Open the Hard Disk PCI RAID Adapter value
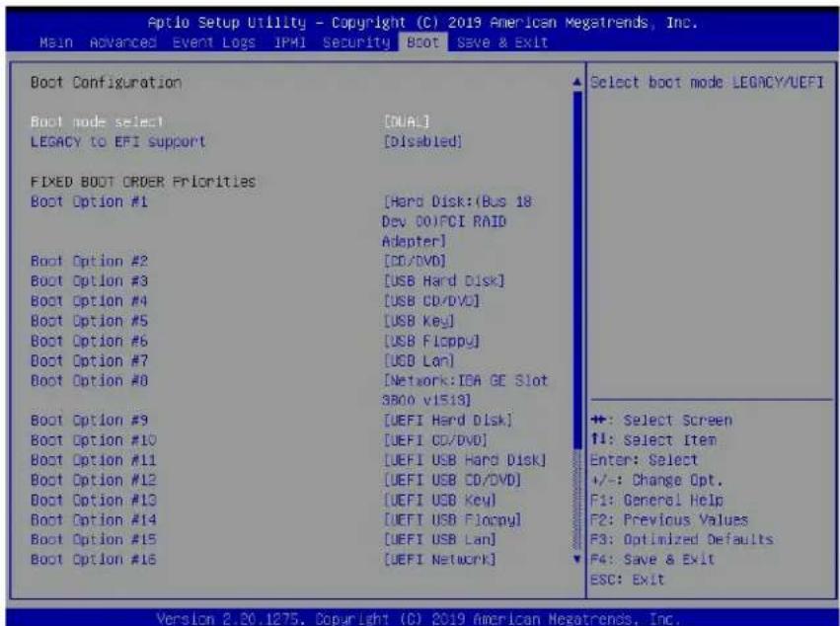The height and width of the screenshot is (626, 840). [457, 221]
